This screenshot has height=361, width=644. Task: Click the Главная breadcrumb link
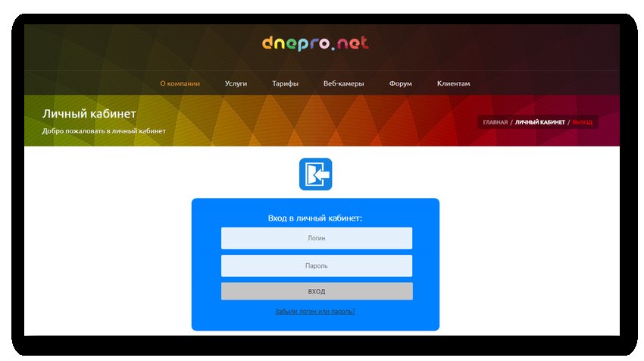pos(496,122)
